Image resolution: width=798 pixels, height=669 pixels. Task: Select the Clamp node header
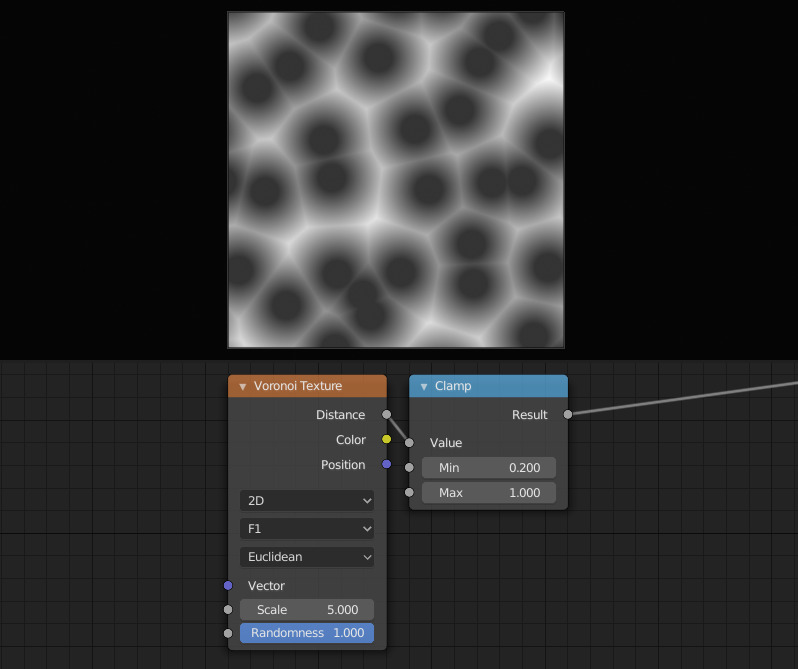click(489, 386)
